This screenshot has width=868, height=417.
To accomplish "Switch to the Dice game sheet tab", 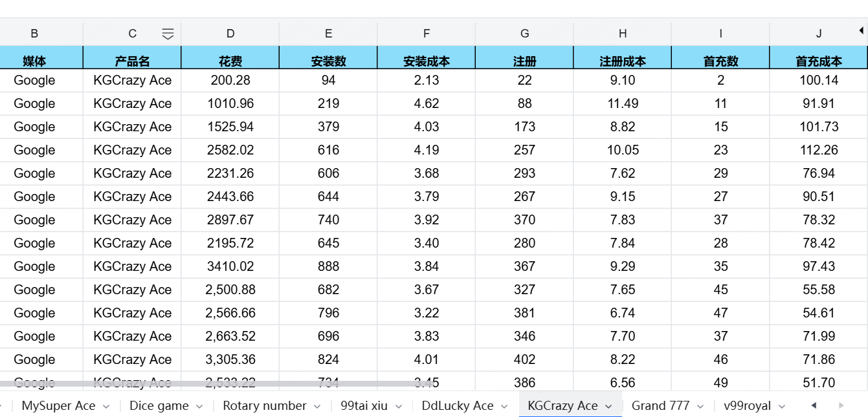I will [x=159, y=406].
